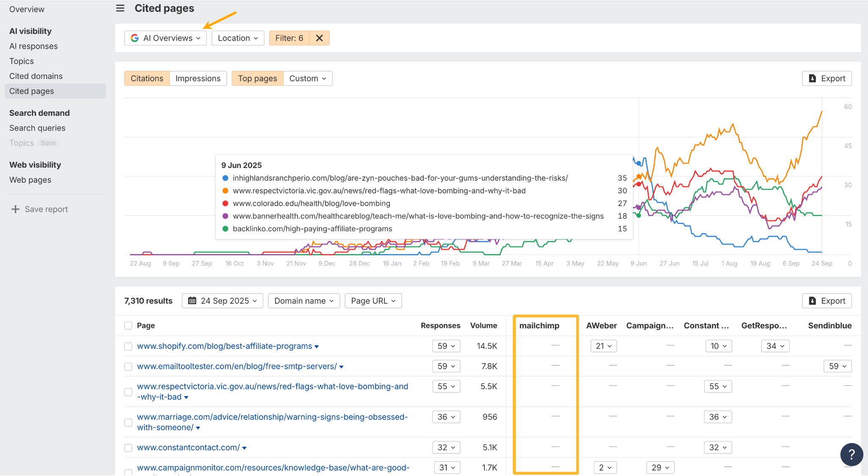The width and height of the screenshot is (868, 476).
Task: Toggle the select-all checkbox in the table header
Action: (128, 325)
